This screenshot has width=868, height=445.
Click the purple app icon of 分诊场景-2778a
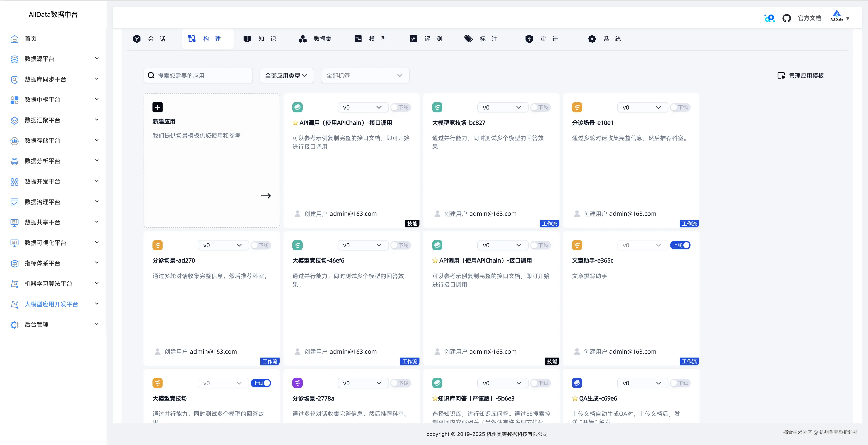[x=297, y=383]
